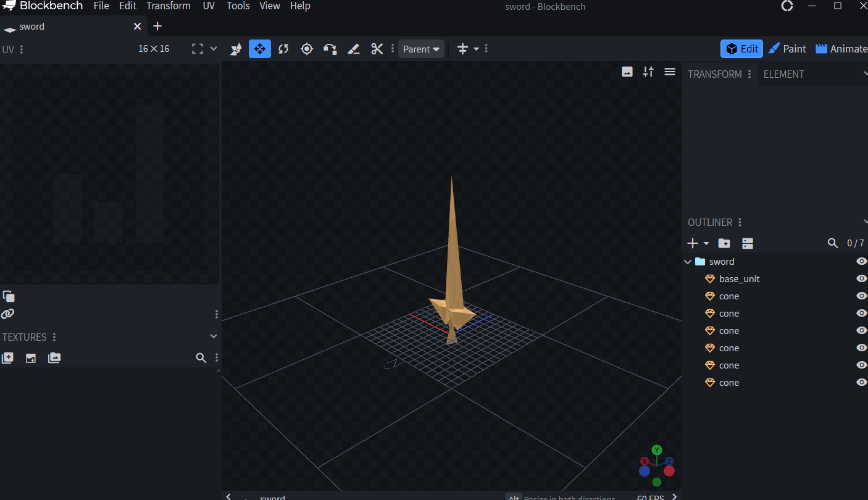Open the Edit menu
Screen dimensions: 868x500
coord(128,6)
